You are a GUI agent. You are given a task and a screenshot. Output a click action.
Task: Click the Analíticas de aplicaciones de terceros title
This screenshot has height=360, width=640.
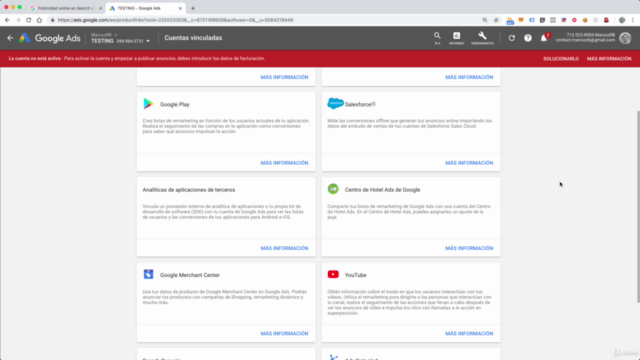point(189,190)
